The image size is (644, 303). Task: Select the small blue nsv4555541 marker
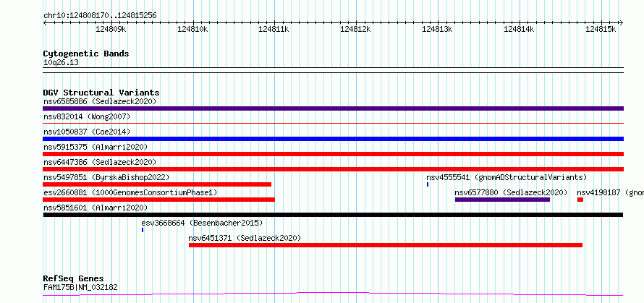(x=428, y=184)
